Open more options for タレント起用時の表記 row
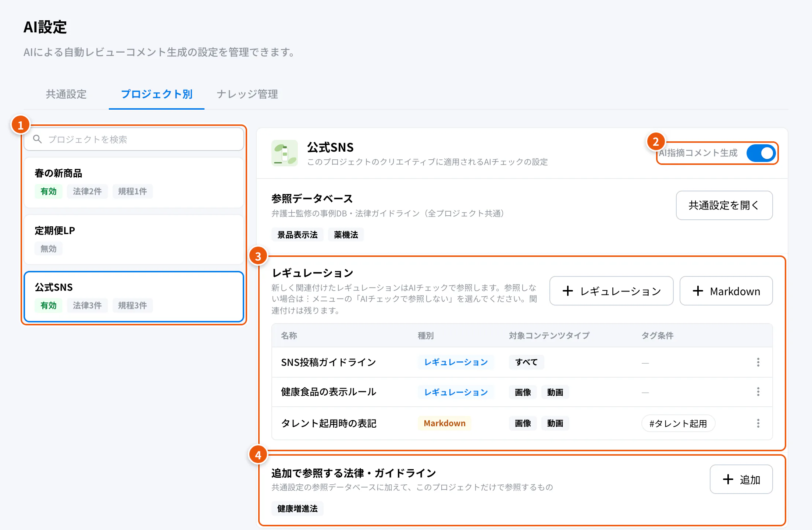812x530 pixels. point(758,423)
